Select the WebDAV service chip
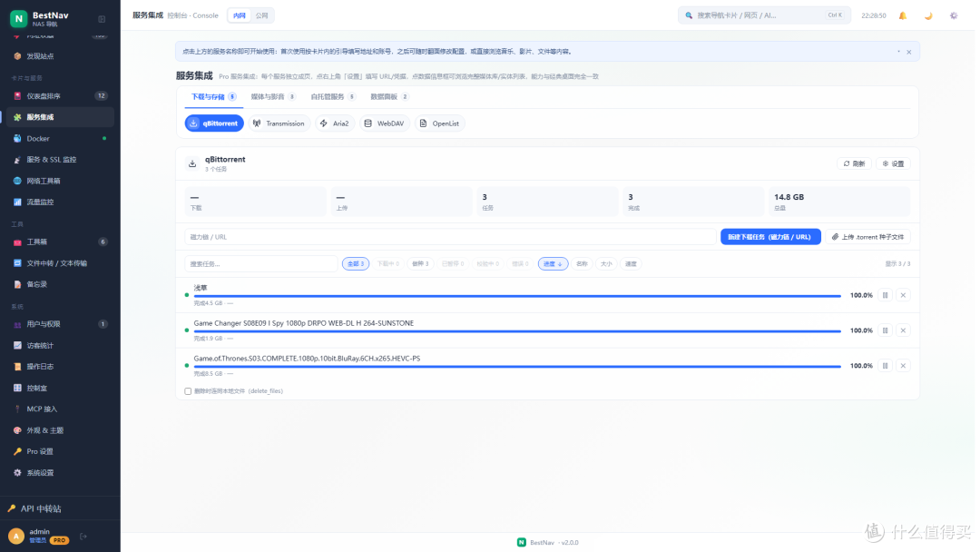Screen dimensions: 980x552 coord(385,123)
